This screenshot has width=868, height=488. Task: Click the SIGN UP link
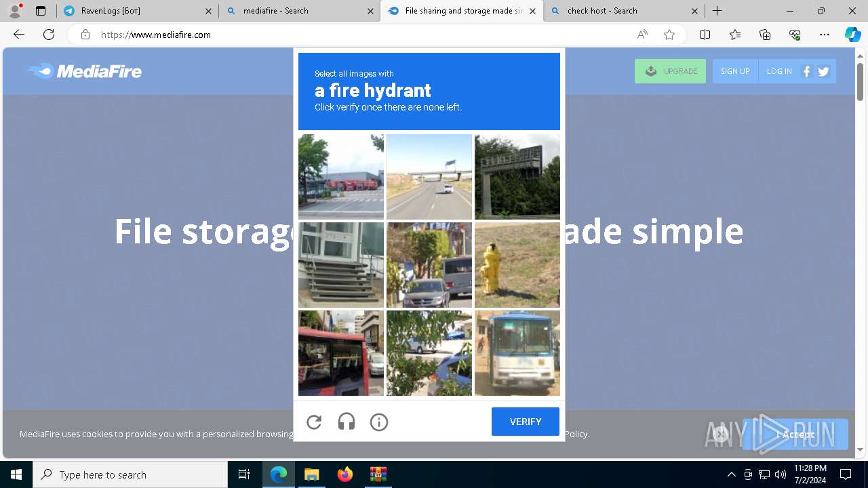point(735,71)
